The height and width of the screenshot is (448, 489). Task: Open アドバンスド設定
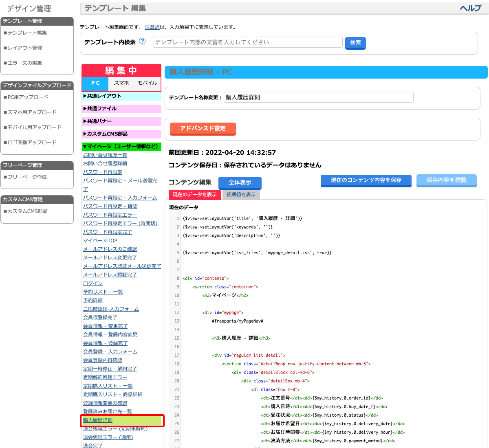click(203, 128)
